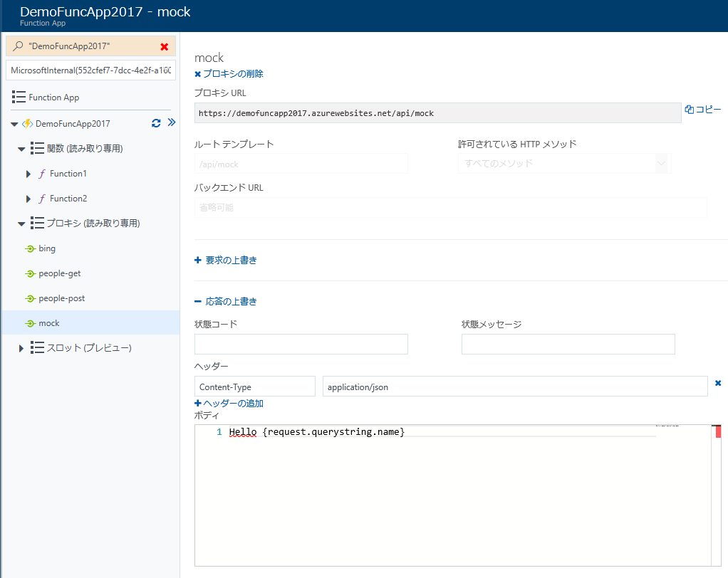Click the DemoFuncApp2017 tree label

[73, 123]
